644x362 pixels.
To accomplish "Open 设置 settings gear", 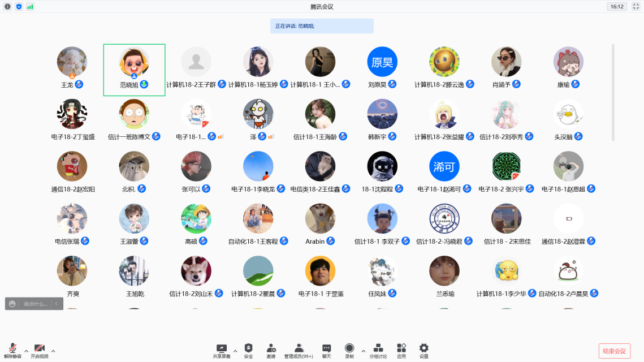I will point(423,351).
